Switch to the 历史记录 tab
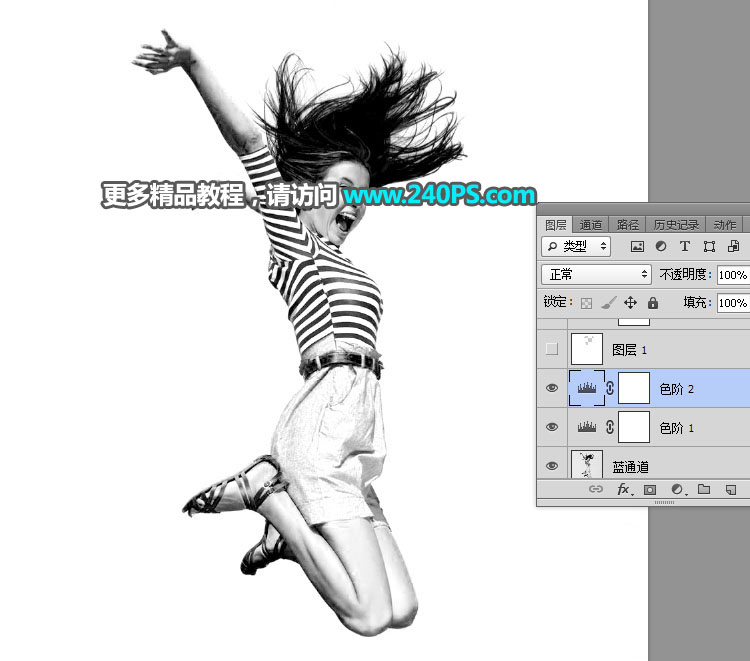750x661 pixels. (x=676, y=225)
